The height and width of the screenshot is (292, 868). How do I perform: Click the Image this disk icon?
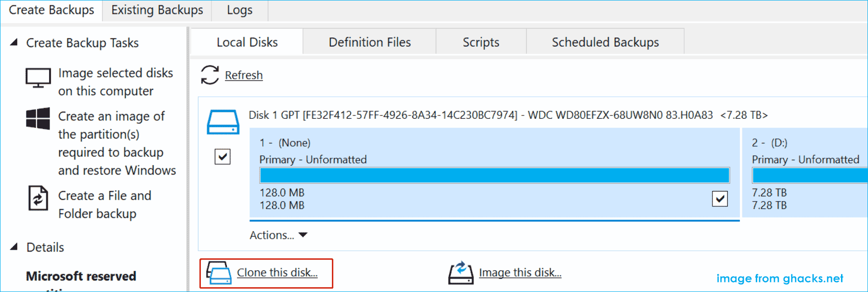[x=461, y=273]
